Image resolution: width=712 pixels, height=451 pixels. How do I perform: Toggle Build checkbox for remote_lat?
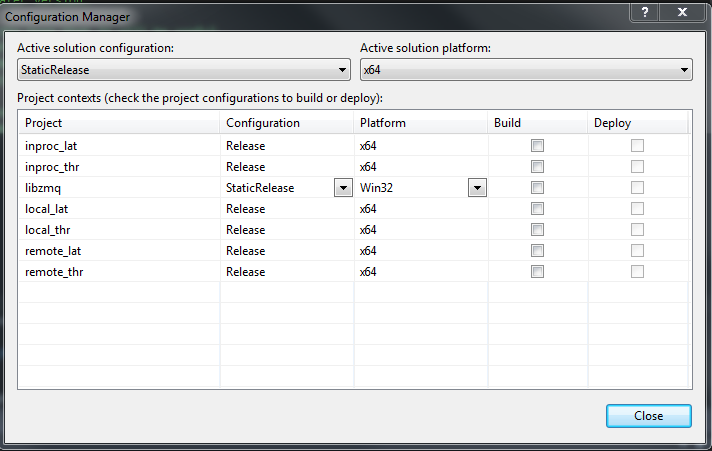(537, 251)
